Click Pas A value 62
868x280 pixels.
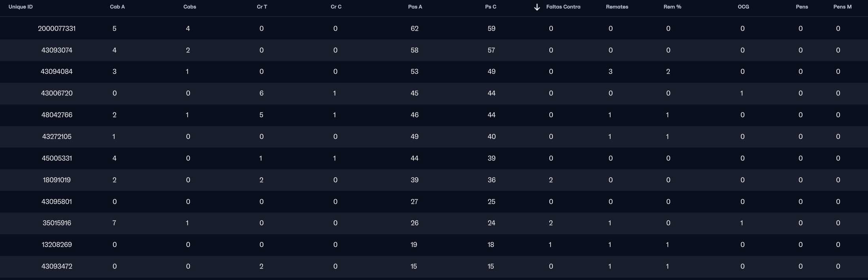[x=414, y=28]
